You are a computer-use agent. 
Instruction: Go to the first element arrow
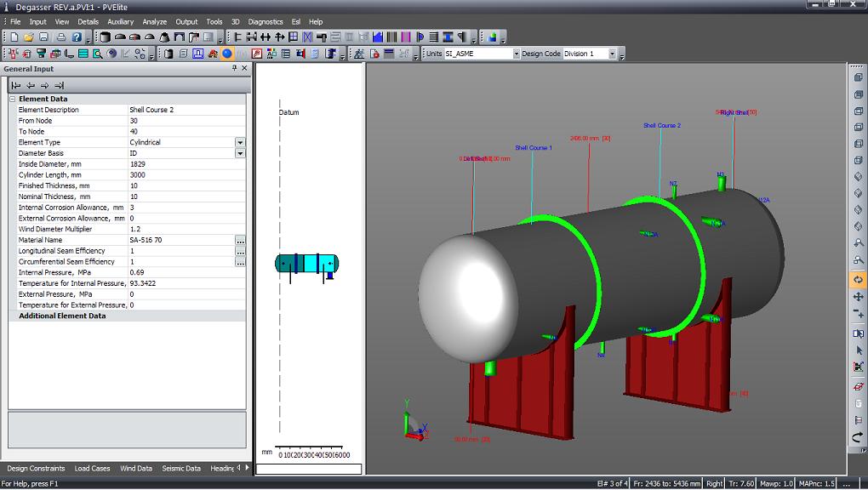[16, 85]
